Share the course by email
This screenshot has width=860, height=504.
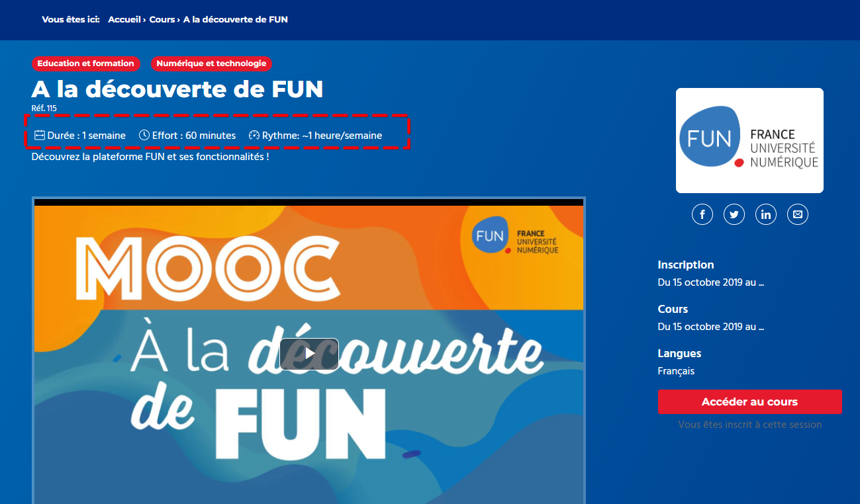point(798,214)
